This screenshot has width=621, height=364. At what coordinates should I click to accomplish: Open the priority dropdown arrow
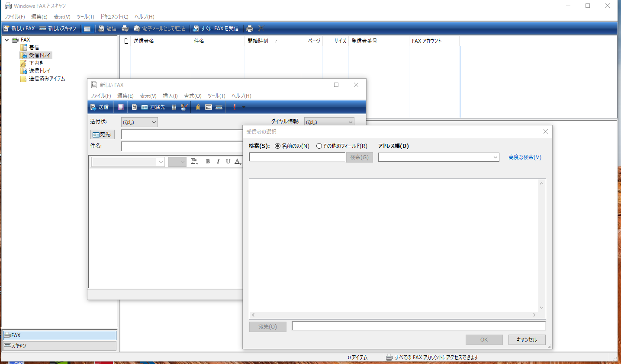click(244, 107)
